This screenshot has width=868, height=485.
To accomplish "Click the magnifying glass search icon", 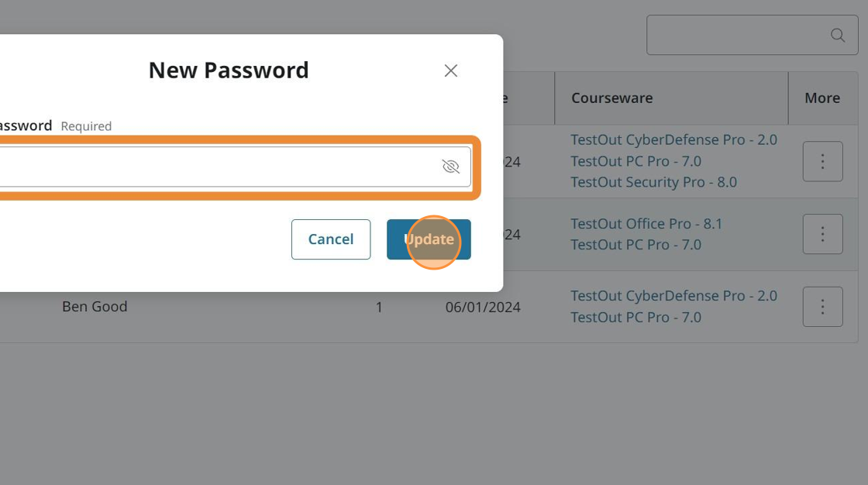I will 838,35.
